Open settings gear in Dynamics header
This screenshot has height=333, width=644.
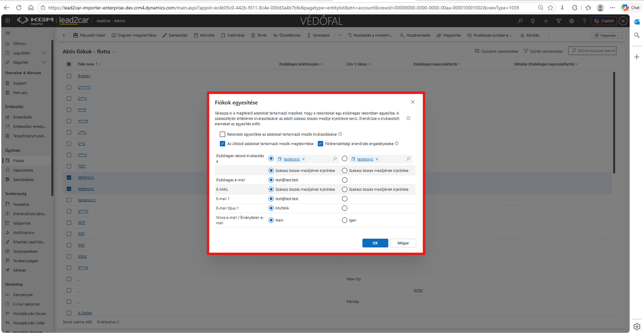[x=572, y=21]
